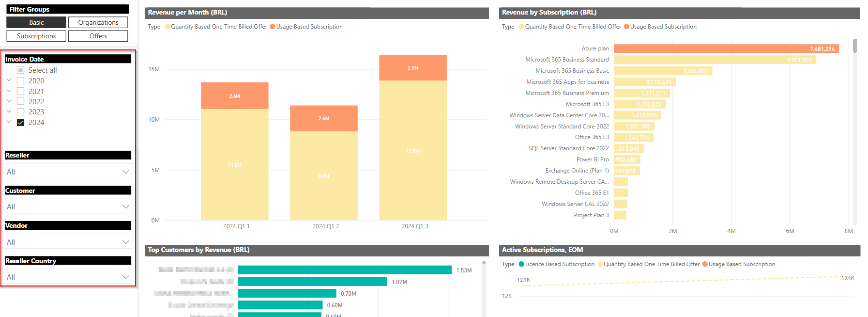This screenshot has width=868, height=317.
Task: Select the customer bar valued 0.60M
Action: point(280,305)
